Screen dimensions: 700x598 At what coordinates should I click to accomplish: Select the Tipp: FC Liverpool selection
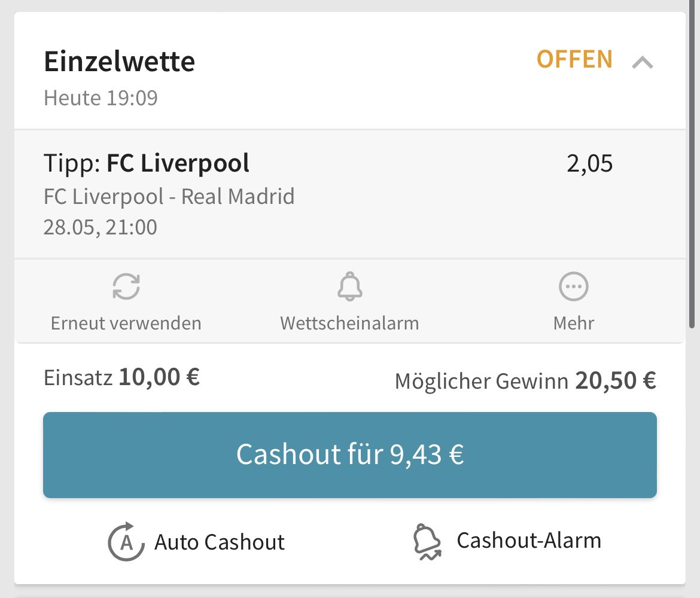pos(147,163)
